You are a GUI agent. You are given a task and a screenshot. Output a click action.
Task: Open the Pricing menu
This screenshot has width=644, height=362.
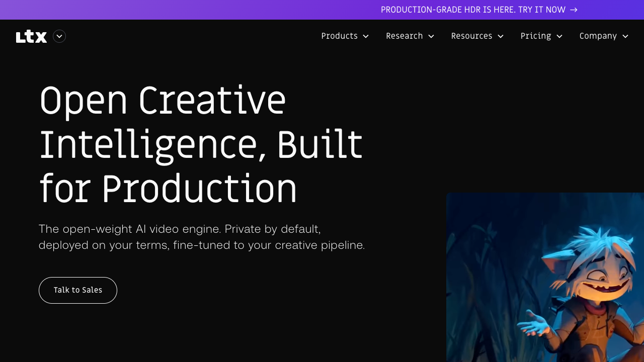pos(541,36)
